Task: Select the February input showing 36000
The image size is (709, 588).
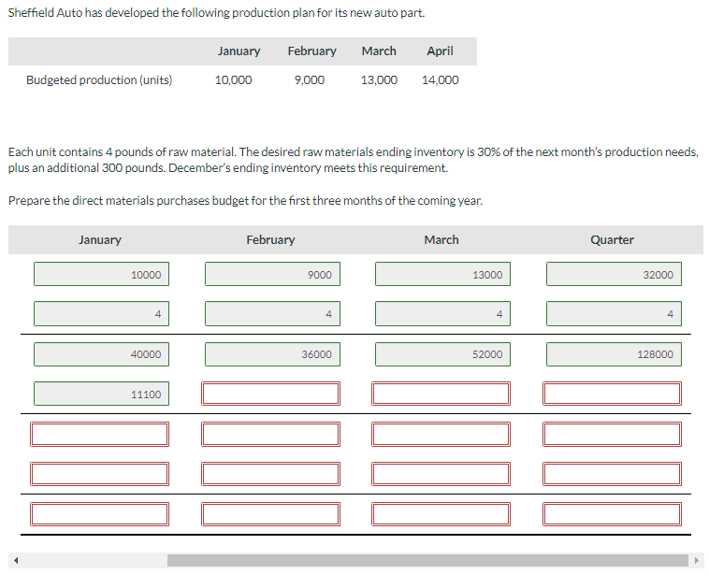Action: click(272, 354)
